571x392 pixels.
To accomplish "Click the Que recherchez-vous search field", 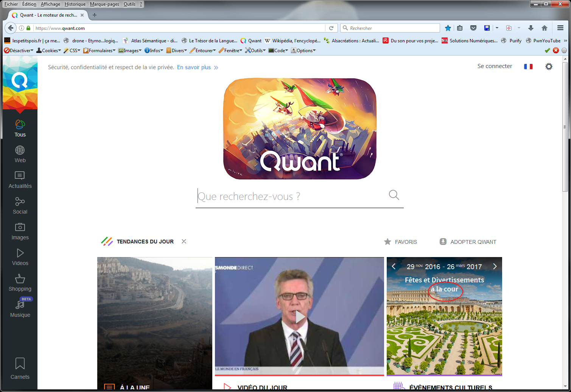I will pos(291,197).
